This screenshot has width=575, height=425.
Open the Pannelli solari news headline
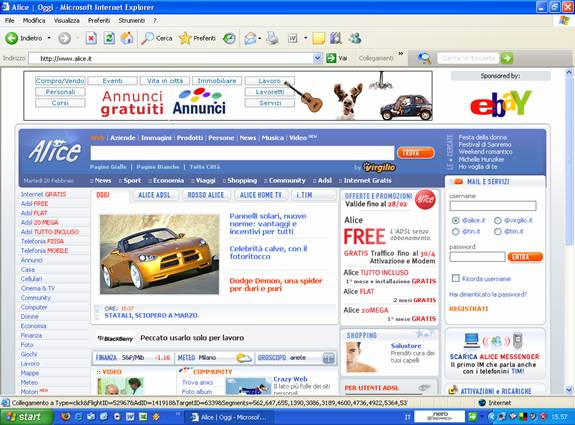pyautogui.click(x=268, y=224)
